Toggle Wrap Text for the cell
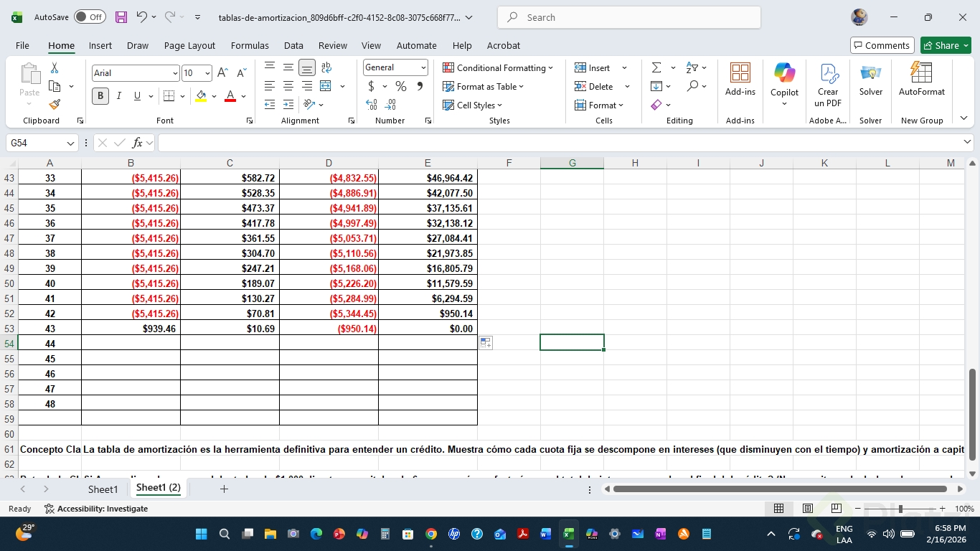 pyautogui.click(x=326, y=67)
